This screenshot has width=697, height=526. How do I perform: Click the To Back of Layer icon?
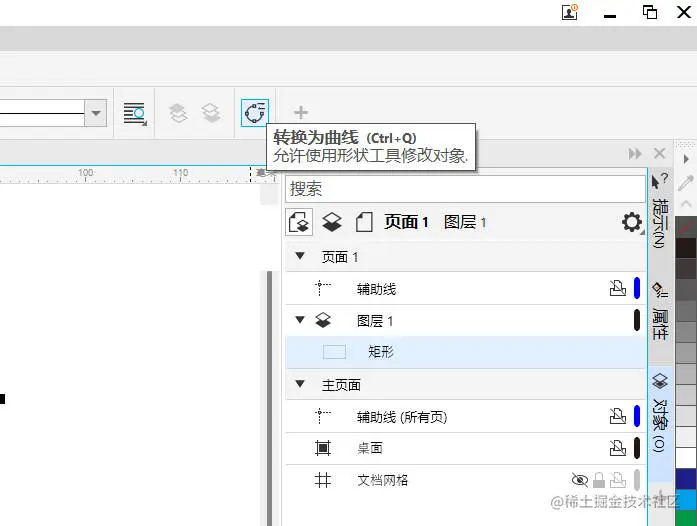(211, 113)
